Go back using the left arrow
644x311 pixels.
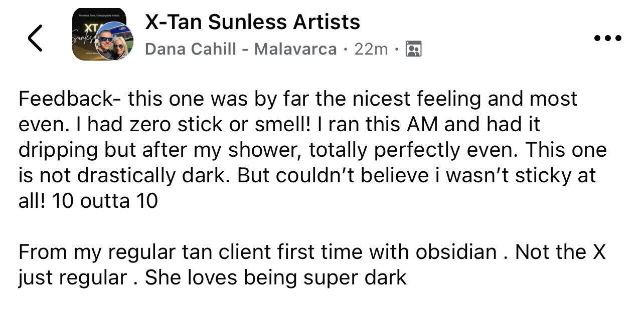coord(35,38)
